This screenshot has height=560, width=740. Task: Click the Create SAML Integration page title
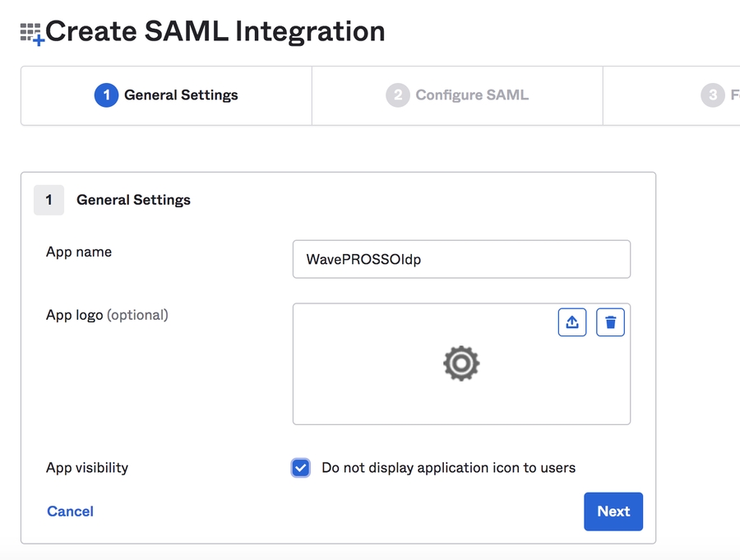(215, 31)
